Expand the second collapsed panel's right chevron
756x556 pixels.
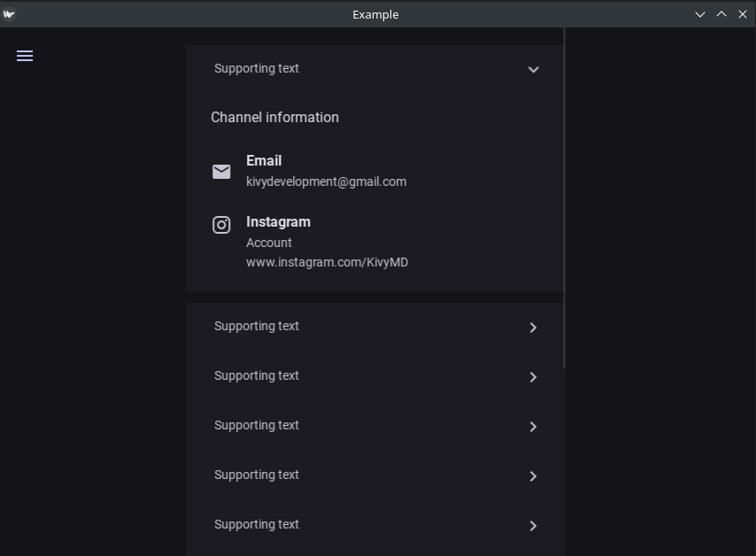point(533,377)
